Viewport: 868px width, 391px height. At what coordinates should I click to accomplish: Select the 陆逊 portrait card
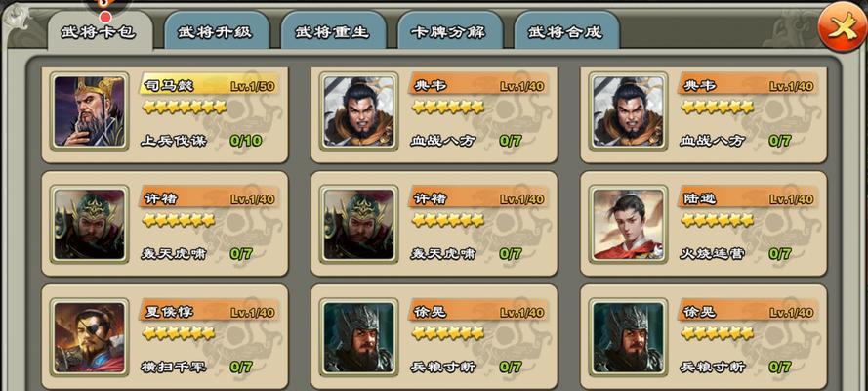coord(629,224)
